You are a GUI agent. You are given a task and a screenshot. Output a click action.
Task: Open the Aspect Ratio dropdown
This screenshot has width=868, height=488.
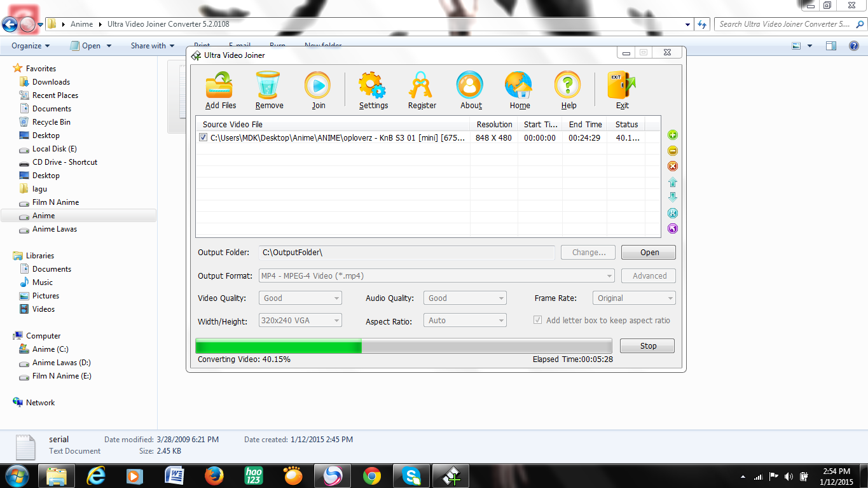[x=465, y=320]
